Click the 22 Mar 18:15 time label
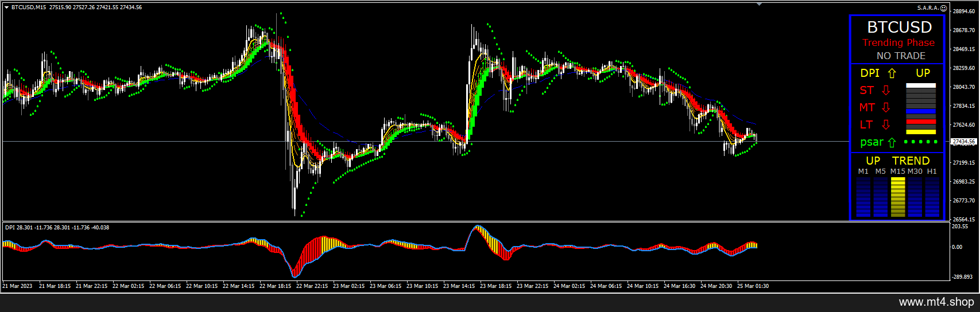 click(x=276, y=286)
